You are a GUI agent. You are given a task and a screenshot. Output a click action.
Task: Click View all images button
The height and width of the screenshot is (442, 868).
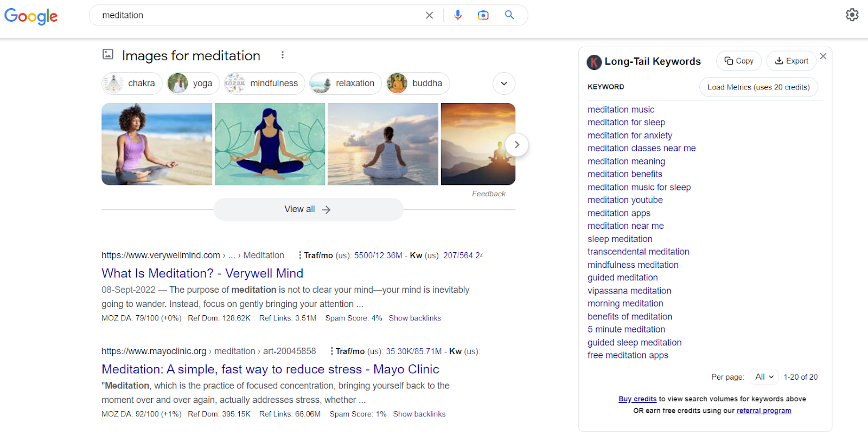click(308, 209)
